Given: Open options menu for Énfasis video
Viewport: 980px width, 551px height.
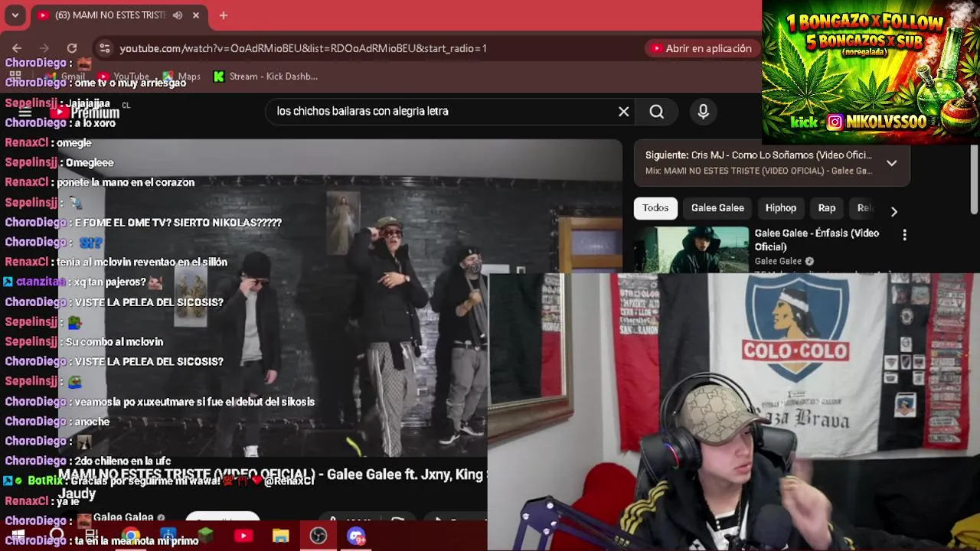Looking at the screenshot, I should click(x=904, y=236).
